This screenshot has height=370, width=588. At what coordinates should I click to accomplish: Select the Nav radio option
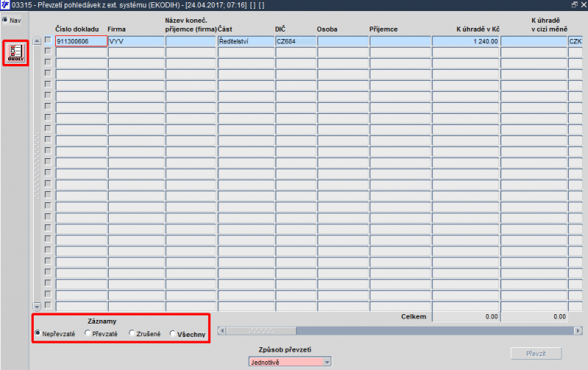point(5,20)
